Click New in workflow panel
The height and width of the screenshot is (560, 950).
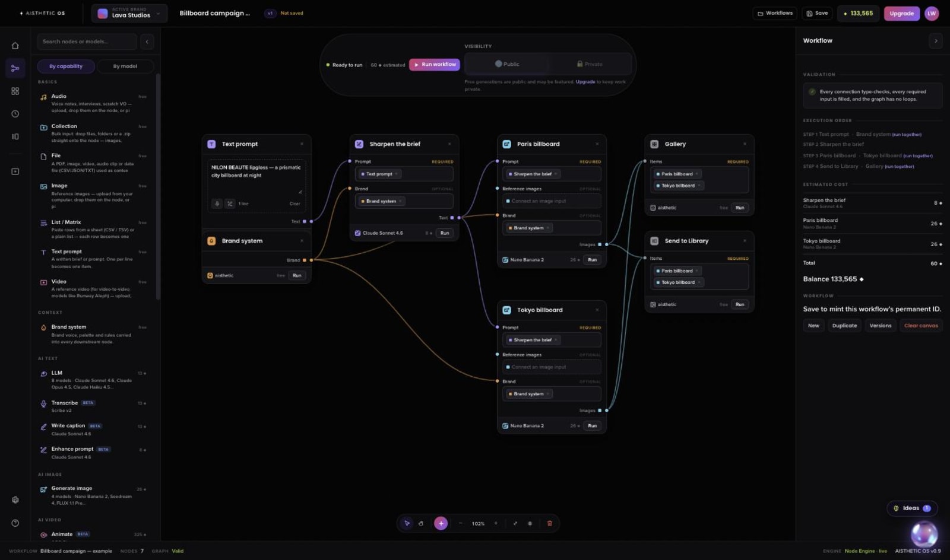tap(813, 326)
